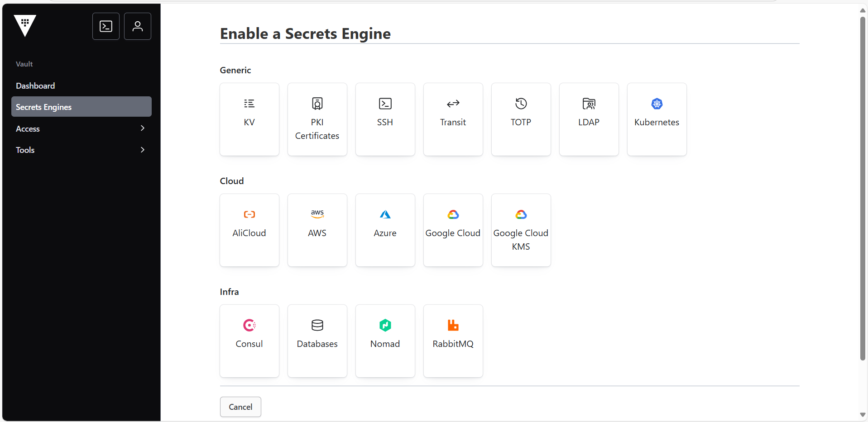Open the Access sidebar section

coord(82,128)
